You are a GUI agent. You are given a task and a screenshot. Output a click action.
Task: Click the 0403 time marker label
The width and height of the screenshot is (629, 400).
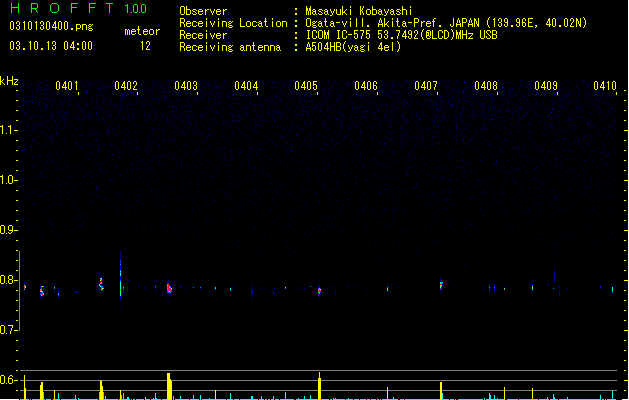pos(186,86)
